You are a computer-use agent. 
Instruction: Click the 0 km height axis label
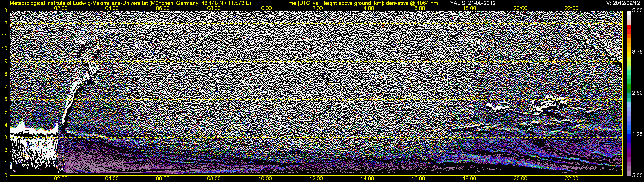[6, 176]
